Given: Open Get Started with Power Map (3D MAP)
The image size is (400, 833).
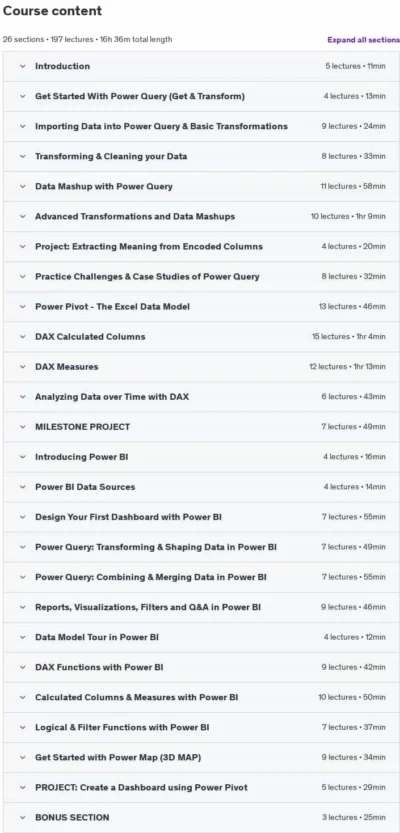Looking at the screenshot, I should click(201, 757).
